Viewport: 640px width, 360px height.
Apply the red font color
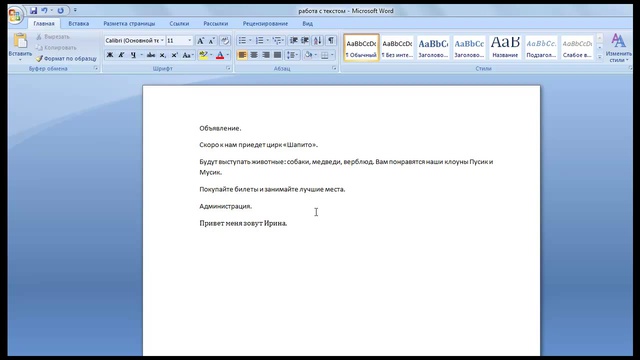click(220, 55)
